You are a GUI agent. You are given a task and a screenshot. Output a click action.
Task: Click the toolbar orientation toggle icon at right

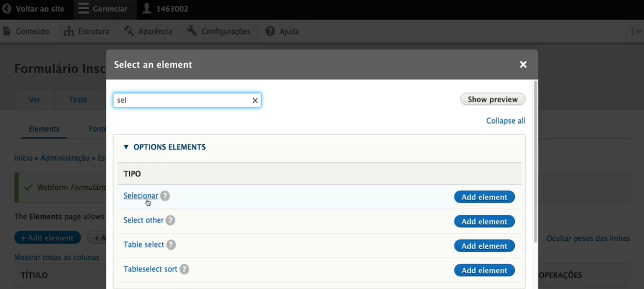(636, 32)
